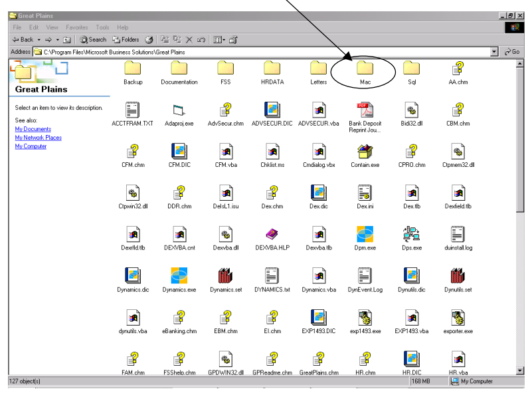Open the My Network Places link
532x393 pixels.
pos(39,138)
